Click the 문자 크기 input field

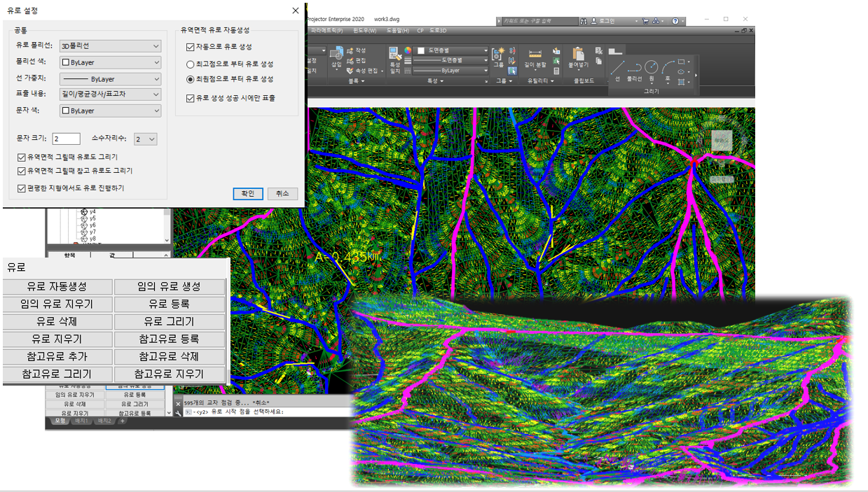click(x=67, y=139)
